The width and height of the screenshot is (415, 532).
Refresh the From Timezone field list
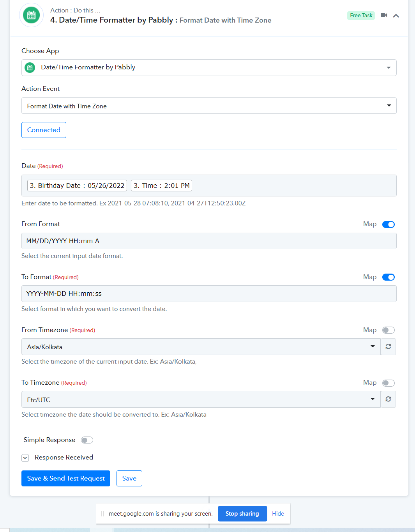388,346
